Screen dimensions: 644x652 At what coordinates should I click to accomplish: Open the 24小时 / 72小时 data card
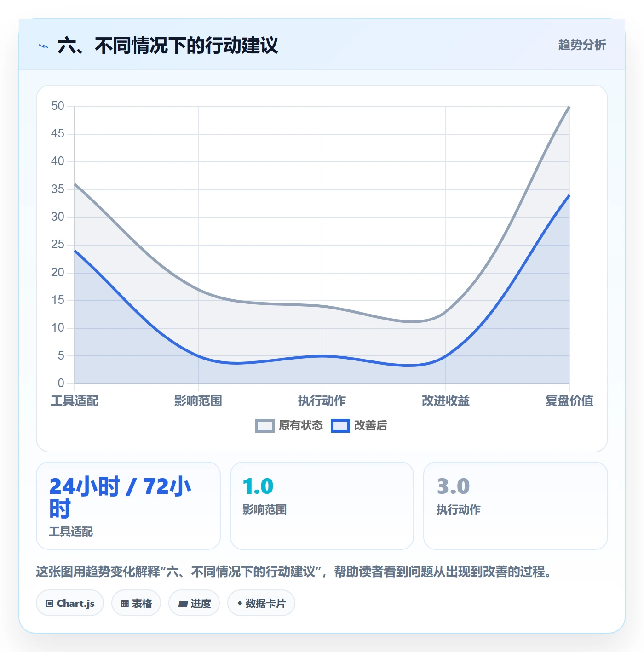(x=128, y=506)
